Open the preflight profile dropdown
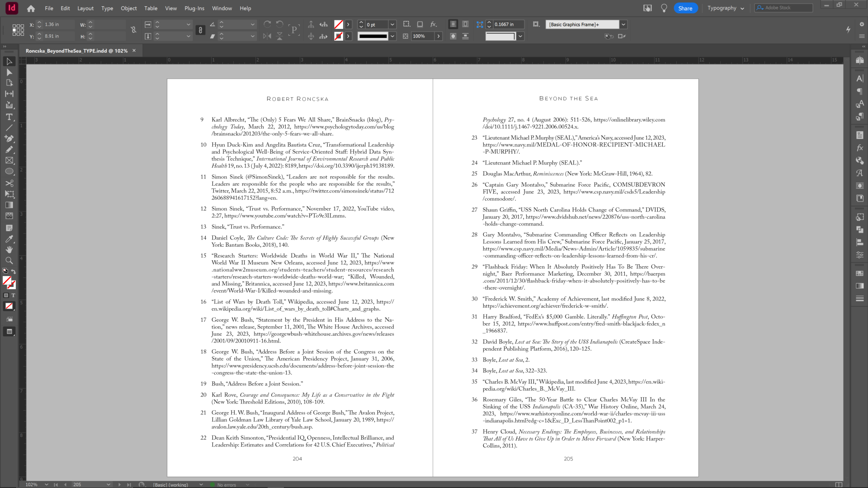This screenshot has width=868, height=488. pyautogui.click(x=201, y=484)
